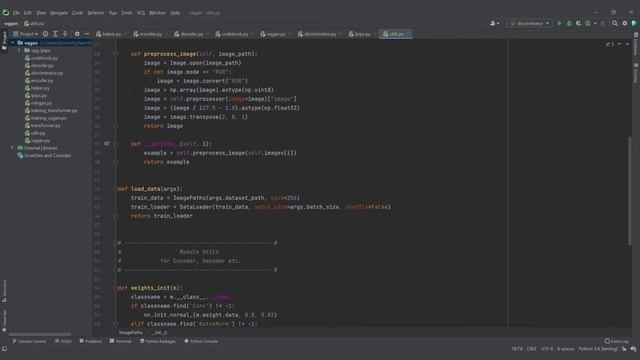Collapse the vqgan root folder
Image resolution: width=640 pixels, height=360 pixels.
point(13,43)
